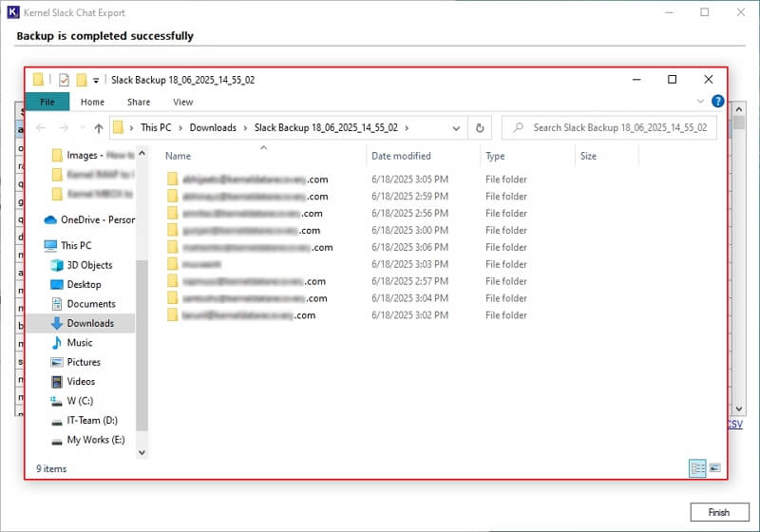Open Documents in the navigation pane
This screenshot has height=532, width=760.
[x=83, y=304]
